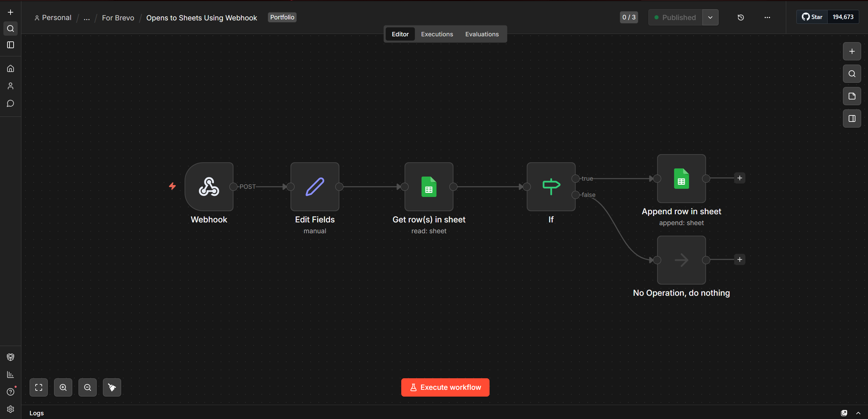Open the insights chart icon in sidebar
The height and width of the screenshot is (419, 868).
point(11,375)
